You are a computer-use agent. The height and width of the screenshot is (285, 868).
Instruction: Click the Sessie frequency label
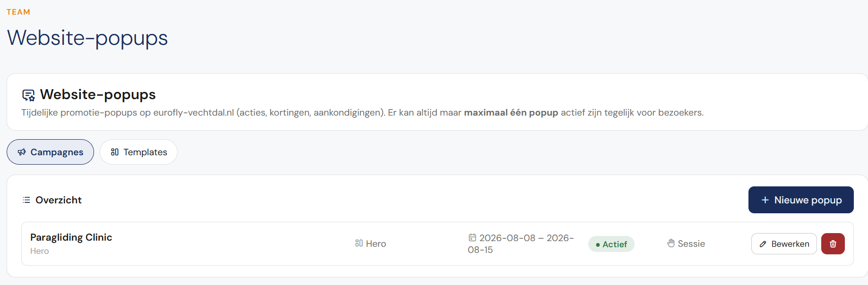pos(691,243)
